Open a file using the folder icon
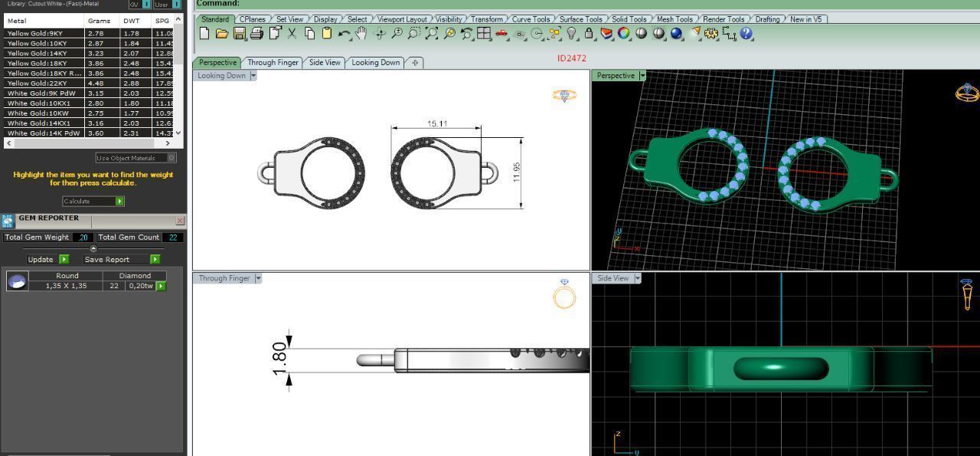The image size is (980, 456). 221,33
